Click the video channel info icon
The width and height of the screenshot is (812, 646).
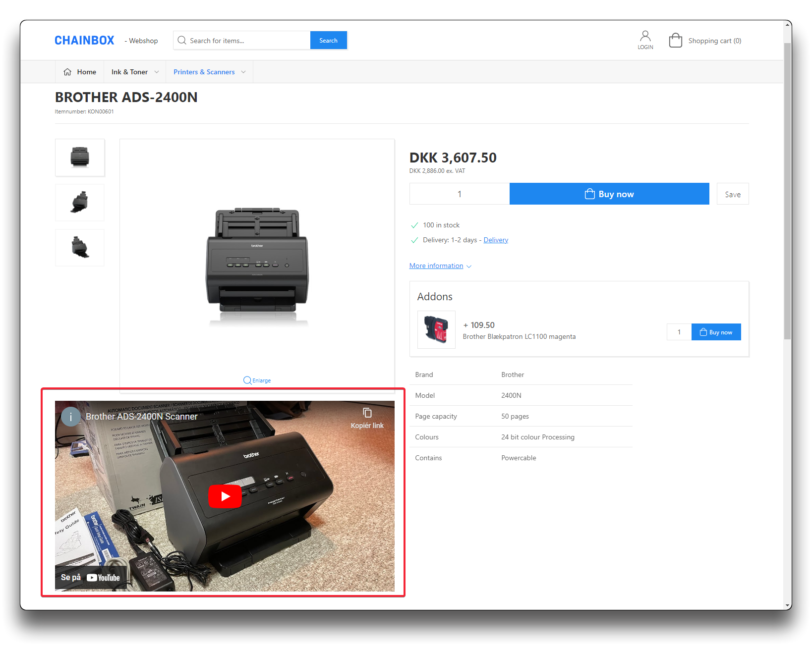[x=71, y=417]
